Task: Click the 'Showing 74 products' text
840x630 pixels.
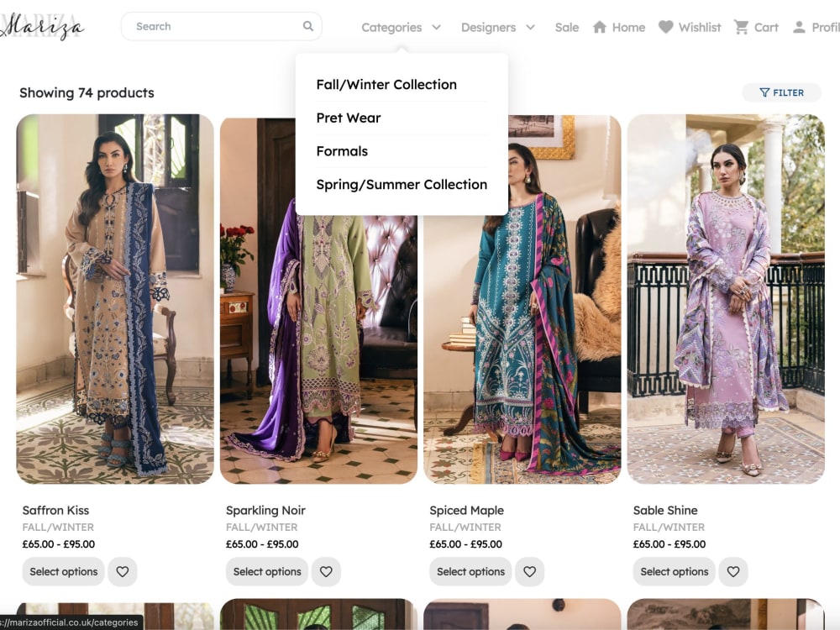Action: click(x=87, y=92)
